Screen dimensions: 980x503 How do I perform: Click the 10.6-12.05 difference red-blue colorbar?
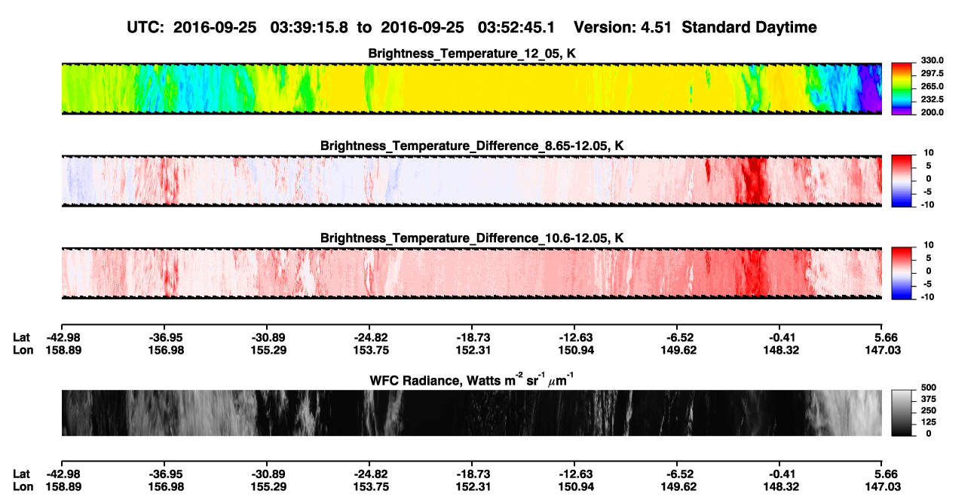tap(902, 271)
